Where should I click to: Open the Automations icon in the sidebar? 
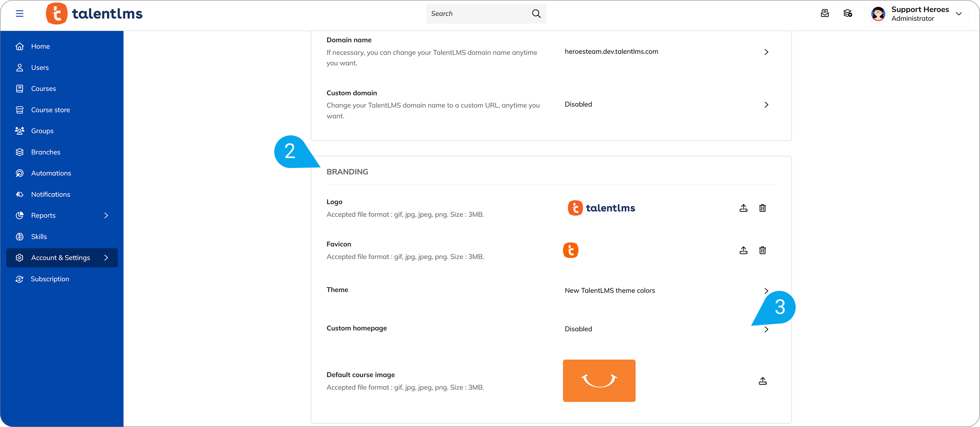pyautogui.click(x=20, y=173)
